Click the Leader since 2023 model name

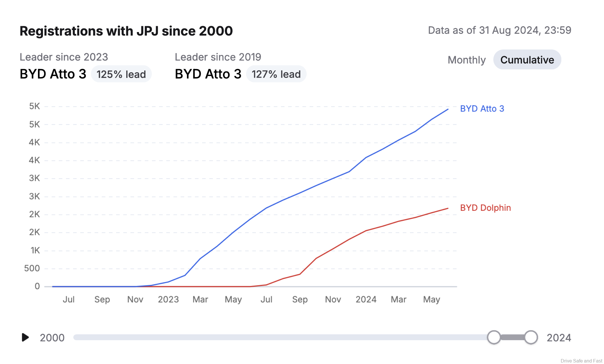point(53,74)
